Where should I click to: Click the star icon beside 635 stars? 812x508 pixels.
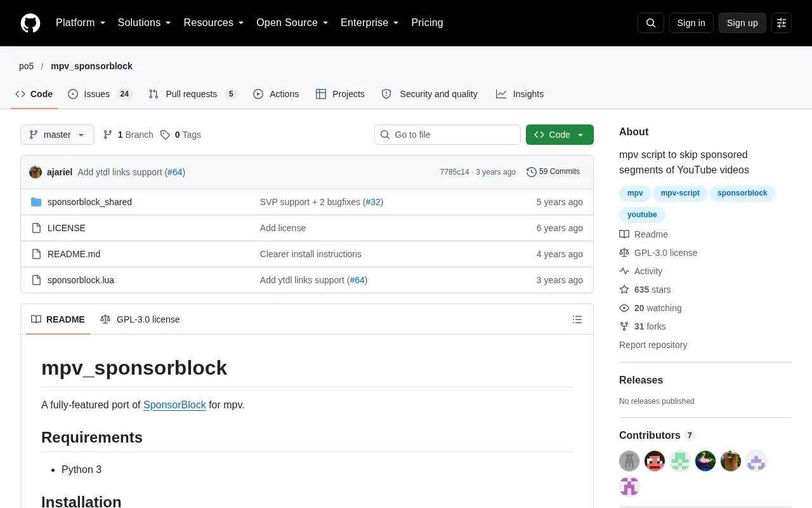click(624, 290)
